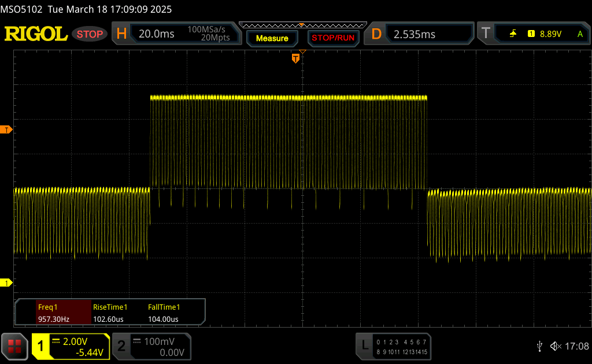Image resolution: width=592 pixels, height=364 pixels.
Task: Click the orange trigger position marker
Action: tap(295, 58)
